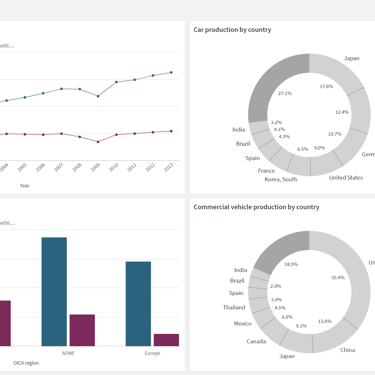
Task: Click the 'Canada' label on commercial vehicle donut
Action: coord(256,341)
